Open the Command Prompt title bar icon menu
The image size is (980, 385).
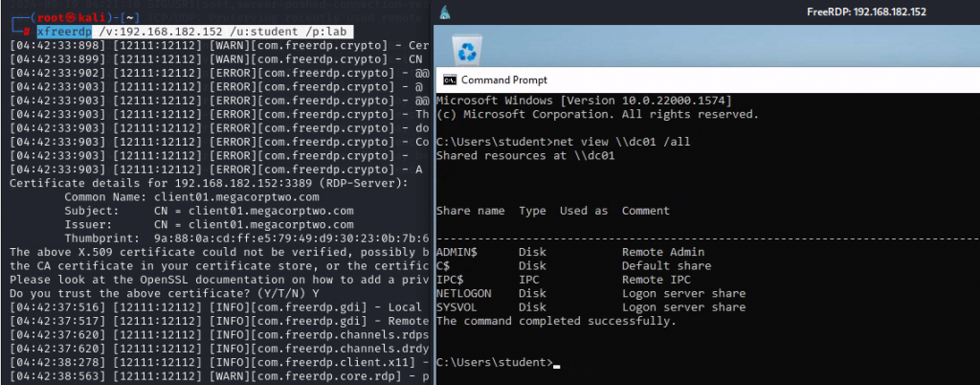pos(450,80)
